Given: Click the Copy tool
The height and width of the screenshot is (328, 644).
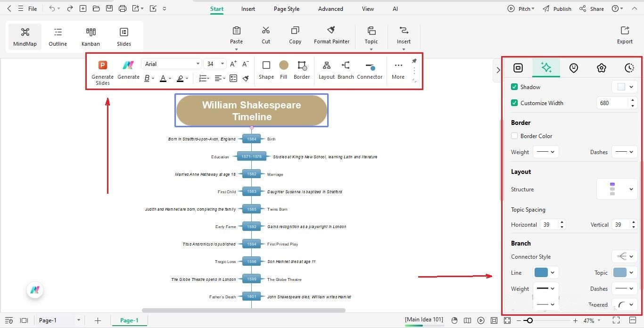Looking at the screenshot, I should [x=295, y=35].
